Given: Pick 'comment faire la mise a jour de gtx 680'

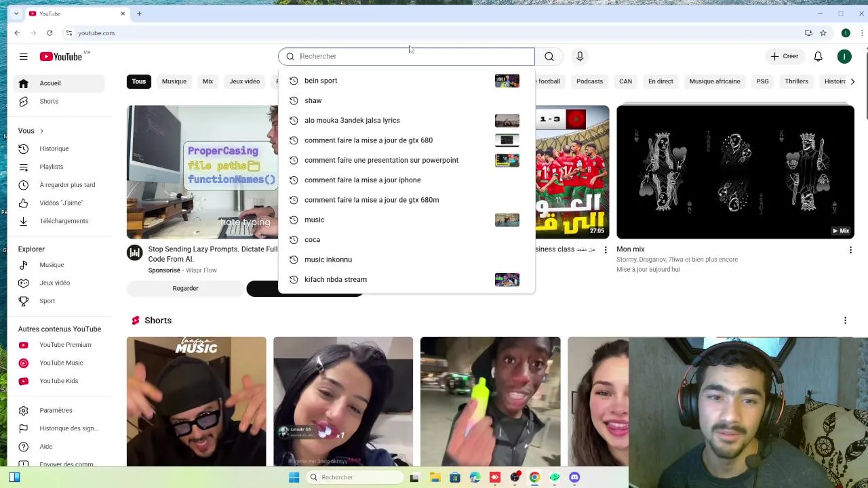Looking at the screenshot, I should click(406, 140).
